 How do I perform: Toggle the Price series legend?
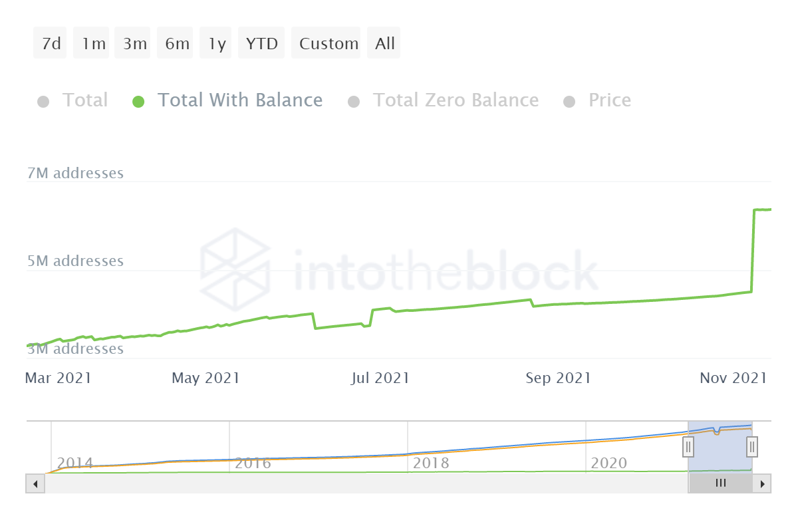[x=609, y=100]
